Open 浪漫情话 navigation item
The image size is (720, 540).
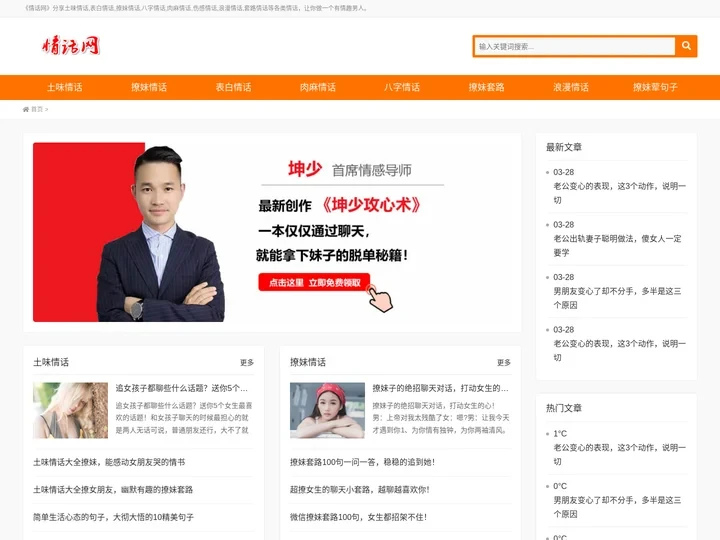[571, 87]
